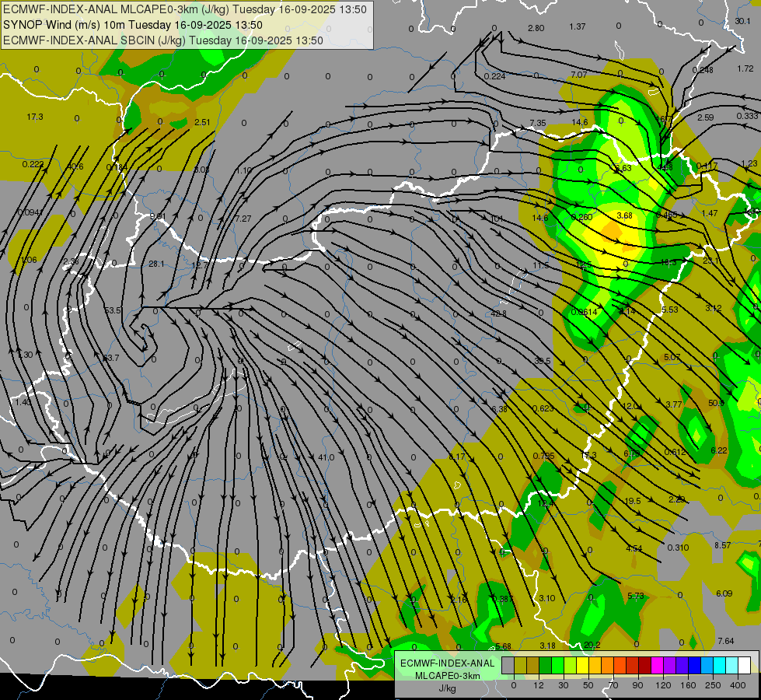This screenshot has height=700, width=761.
Task: Click the olive-yellow legend swatch above tick 0
Action: (x=520, y=665)
